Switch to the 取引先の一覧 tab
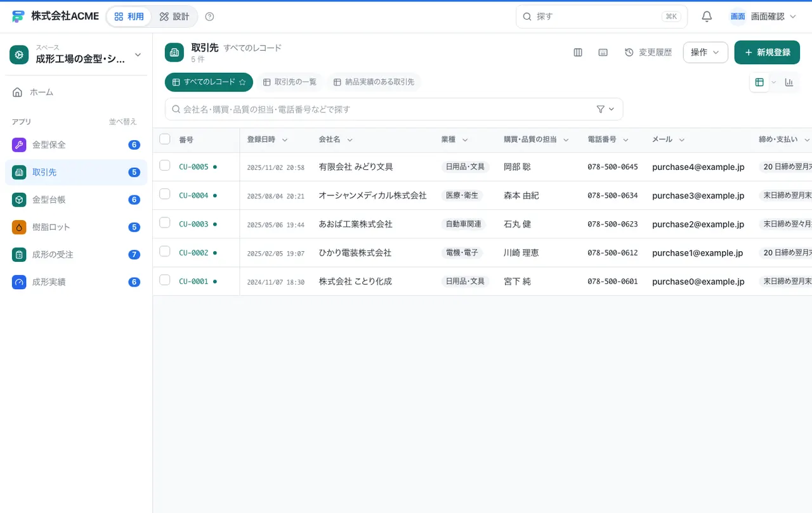 coord(290,82)
